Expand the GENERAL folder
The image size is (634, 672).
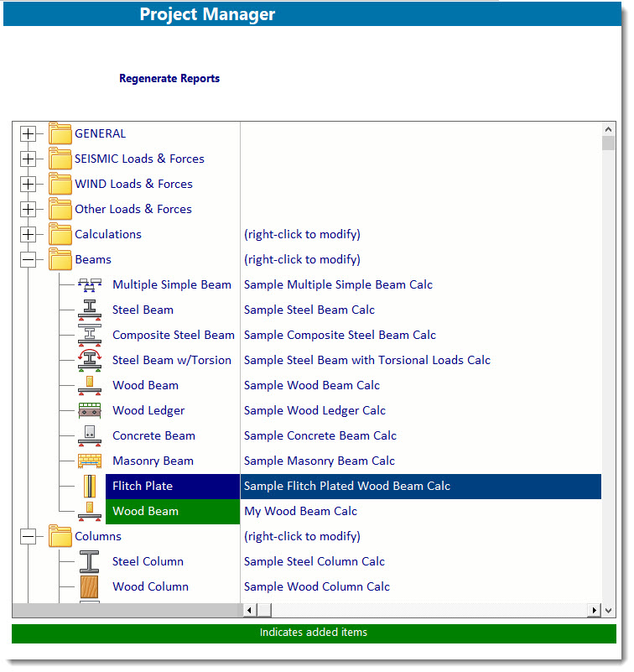[29, 134]
